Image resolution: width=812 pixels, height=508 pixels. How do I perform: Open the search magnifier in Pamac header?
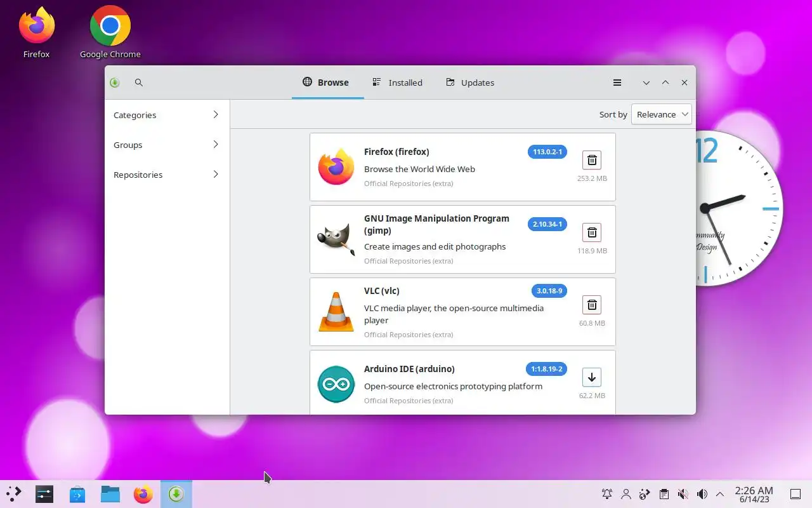(x=139, y=83)
